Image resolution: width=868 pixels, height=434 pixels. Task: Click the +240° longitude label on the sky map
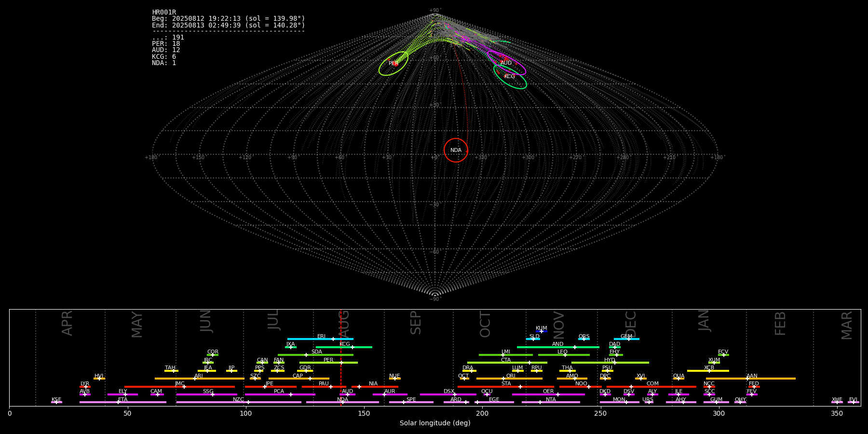(623, 158)
